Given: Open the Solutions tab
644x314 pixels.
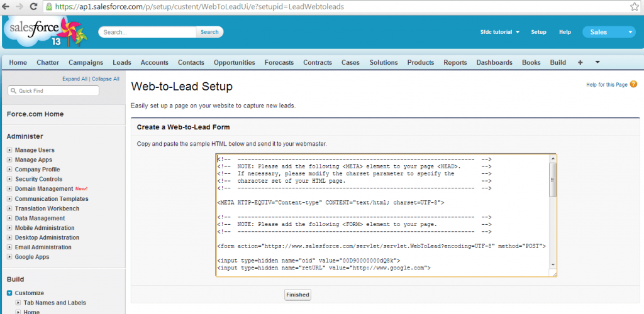Looking at the screenshot, I should tap(384, 62).
